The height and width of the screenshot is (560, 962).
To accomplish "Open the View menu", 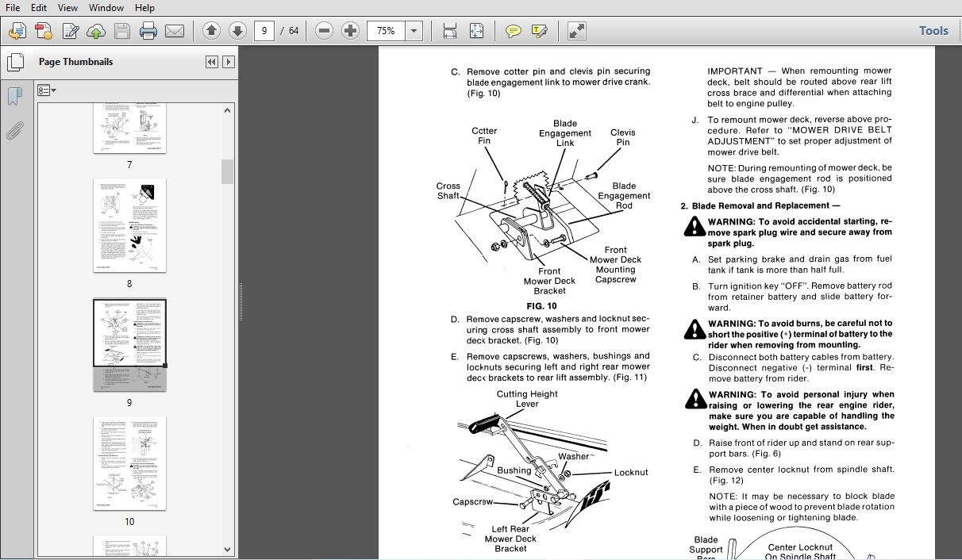I will tap(67, 7).
